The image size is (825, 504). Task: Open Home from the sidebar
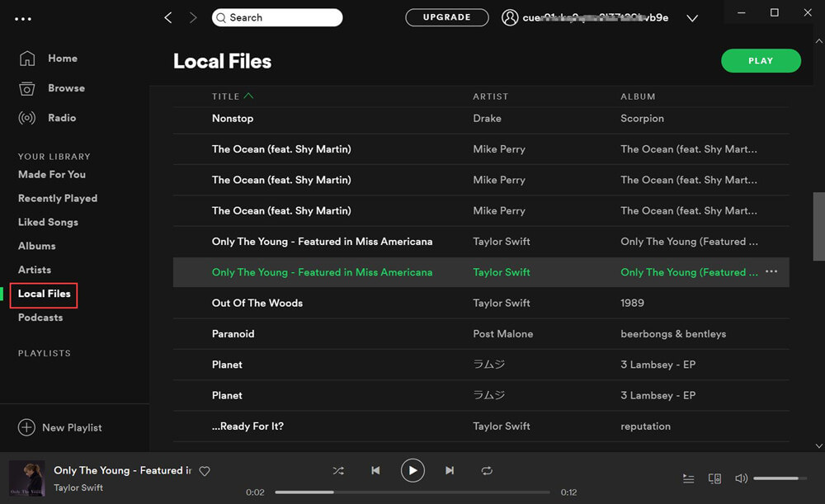coord(63,59)
